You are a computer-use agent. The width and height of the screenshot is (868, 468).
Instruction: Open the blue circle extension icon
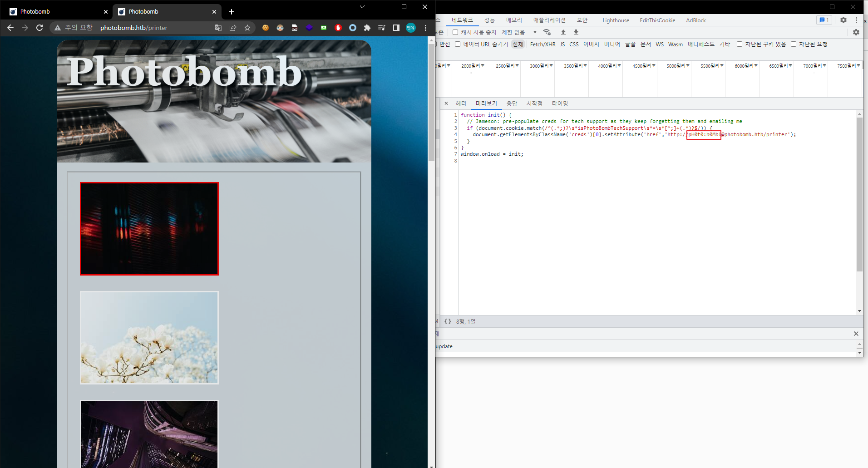[x=353, y=28]
